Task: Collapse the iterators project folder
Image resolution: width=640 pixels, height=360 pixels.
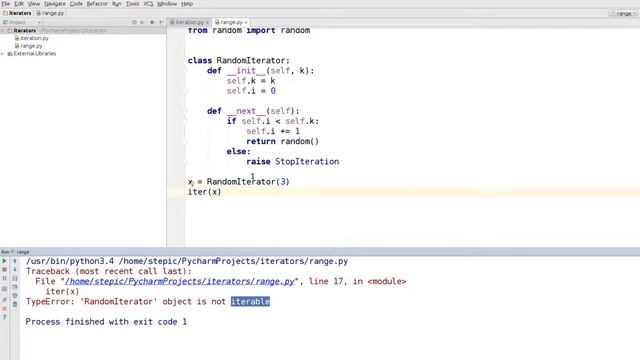Action: pyautogui.click(x=3, y=31)
